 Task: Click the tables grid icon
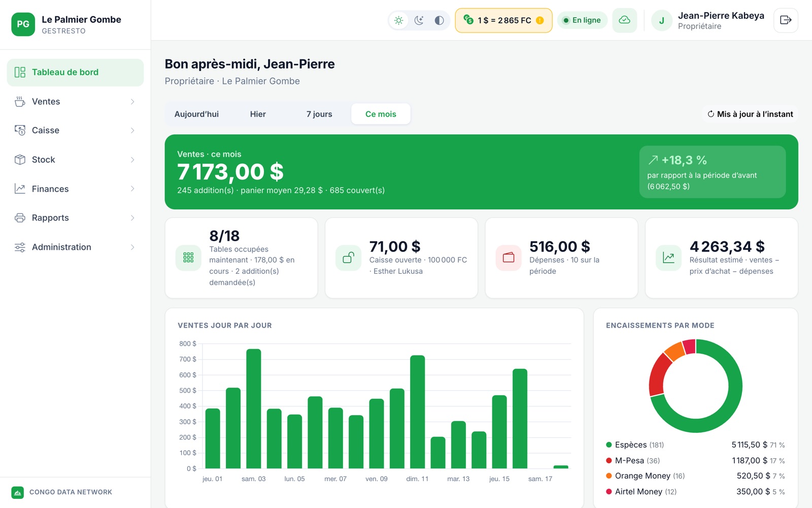(188, 258)
